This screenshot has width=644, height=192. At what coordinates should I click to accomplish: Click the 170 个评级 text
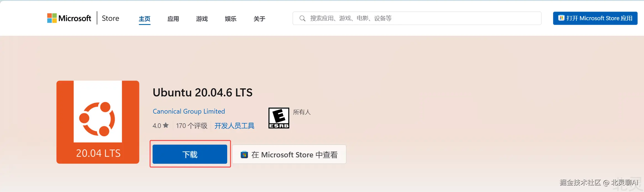[x=192, y=126]
